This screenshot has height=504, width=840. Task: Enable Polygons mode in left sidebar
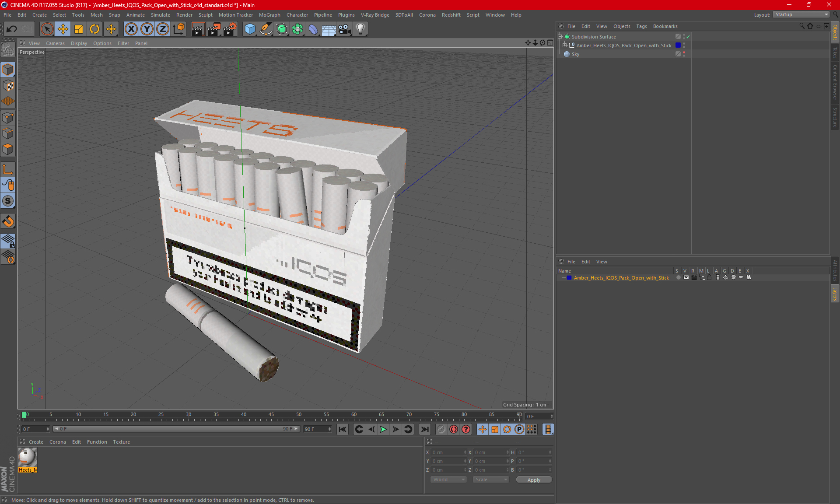8,149
